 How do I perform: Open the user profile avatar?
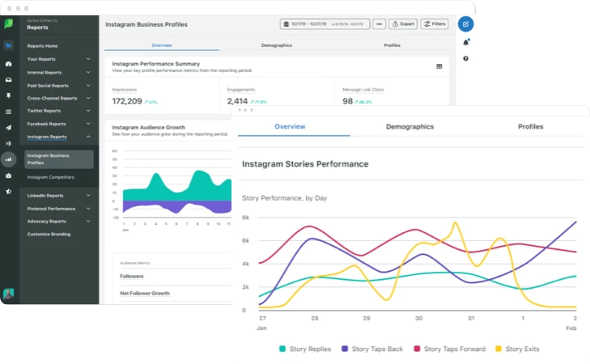pos(8,294)
